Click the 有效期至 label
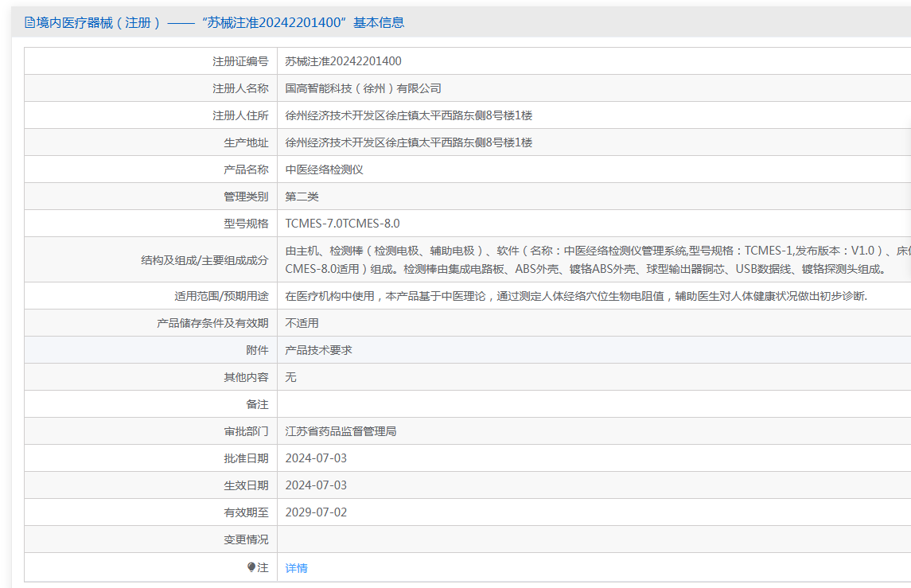 click(247, 512)
